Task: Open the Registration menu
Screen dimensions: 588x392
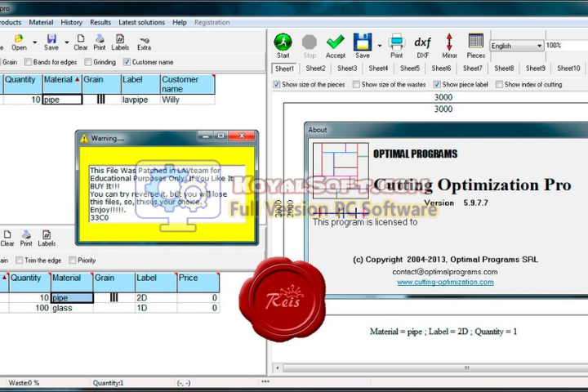Action: pyautogui.click(x=212, y=22)
